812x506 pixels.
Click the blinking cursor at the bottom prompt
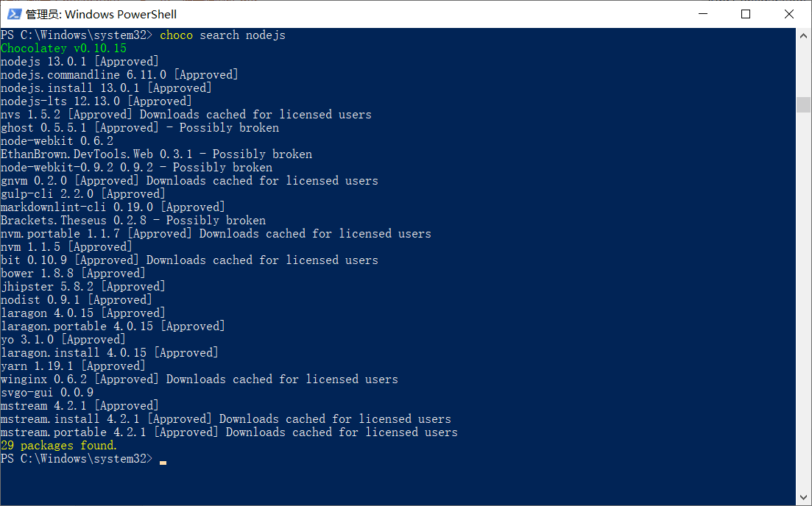(x=163, y=461)
